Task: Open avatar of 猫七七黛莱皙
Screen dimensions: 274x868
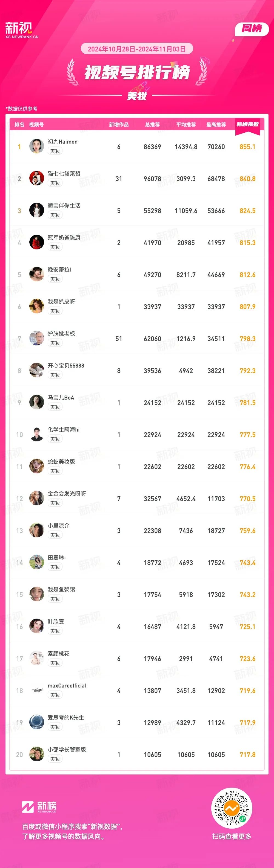Action: (36, 178)
